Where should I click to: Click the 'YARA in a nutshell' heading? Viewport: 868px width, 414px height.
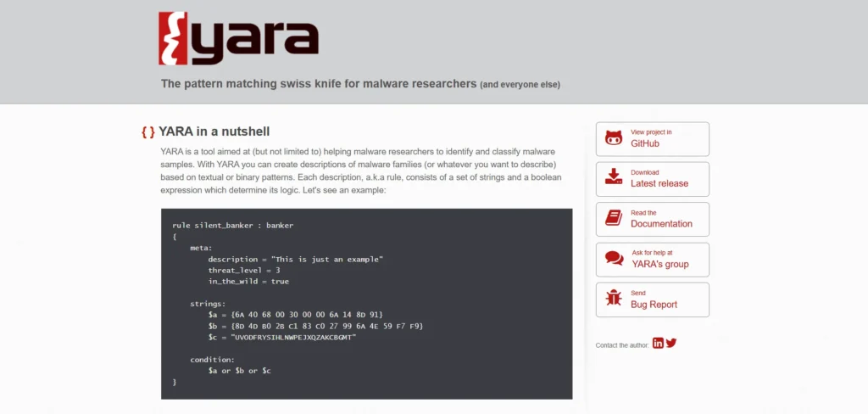click(214, 131)
